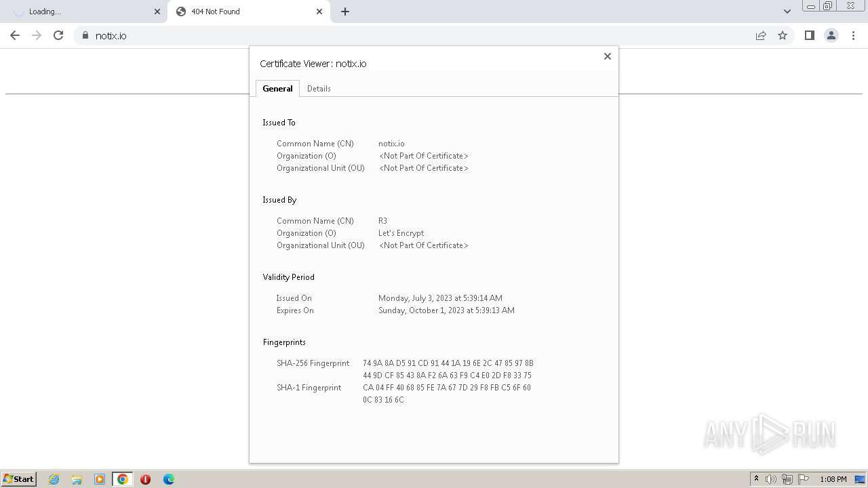Select the 404 Not Found tab

(248, 12)
